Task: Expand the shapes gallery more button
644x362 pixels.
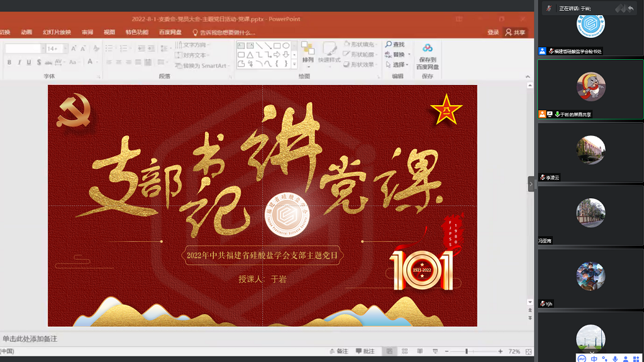Action: [294, 64]
